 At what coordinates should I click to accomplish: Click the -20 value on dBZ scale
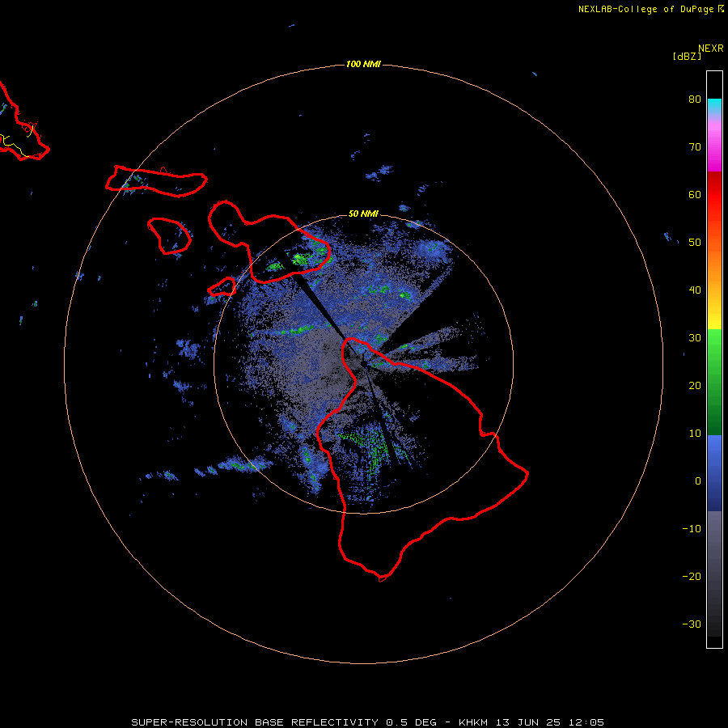(692, 577)
